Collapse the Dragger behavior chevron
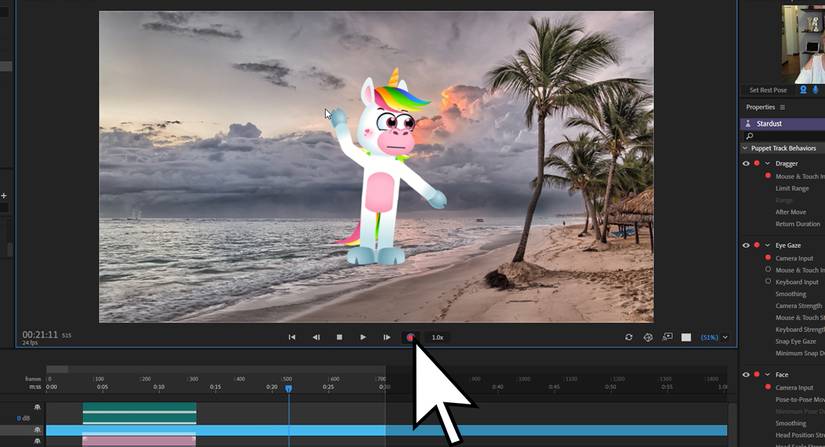Image resolution: width=825 pixels, height=447 pixels. tap(767, 164)
